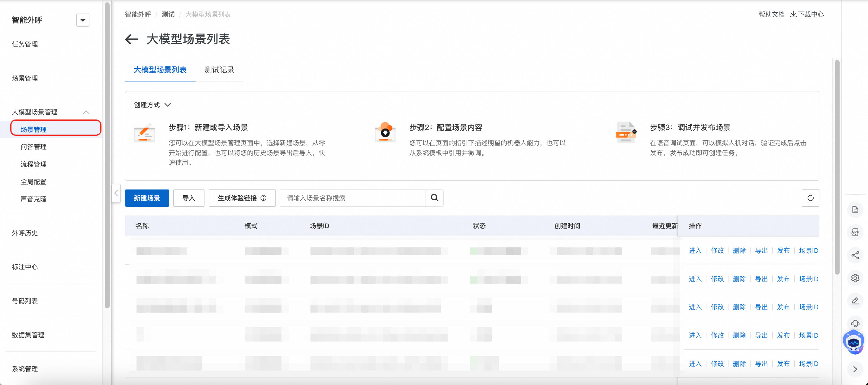The height and width of the screenshot is (385, 868).
Task: Click help icon on 生成体验链接 button
Action: pyautogui.click(x=263, y=198)
